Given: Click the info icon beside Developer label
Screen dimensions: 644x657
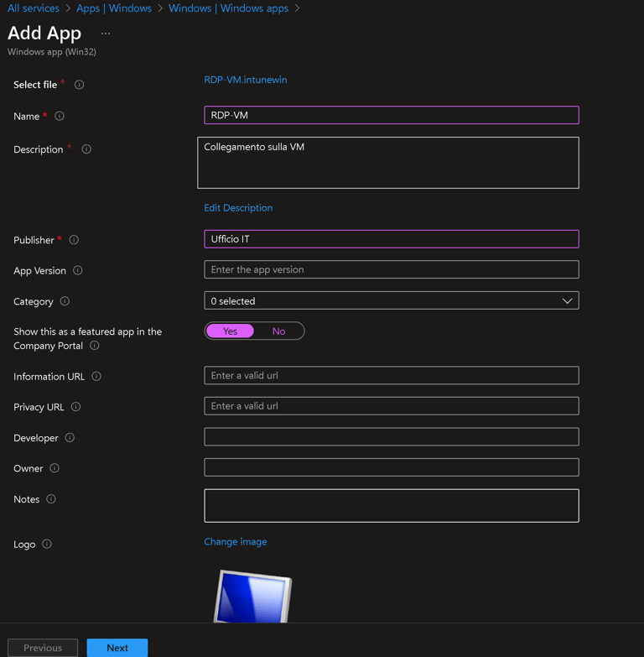Looking at the screenshot, I should pos(70,438).
